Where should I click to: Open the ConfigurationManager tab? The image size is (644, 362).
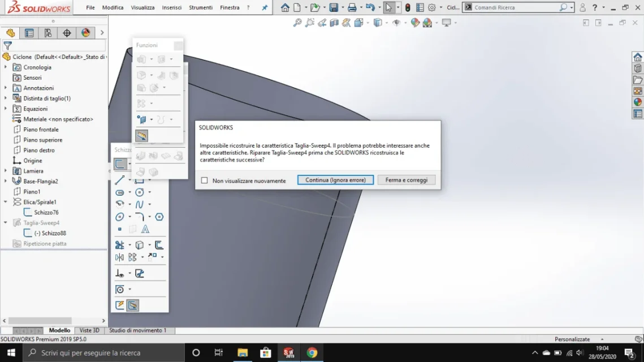click(x=48, y=33)
